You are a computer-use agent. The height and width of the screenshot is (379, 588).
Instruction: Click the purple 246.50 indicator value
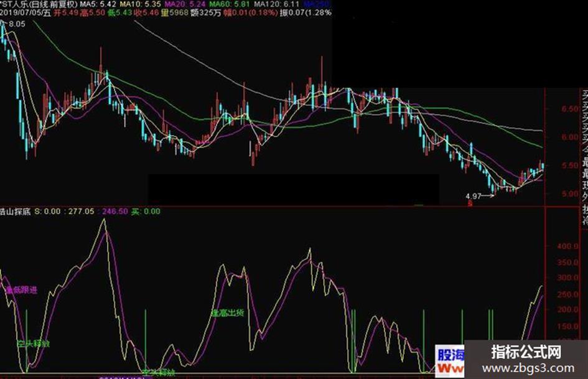coord(114,211)
